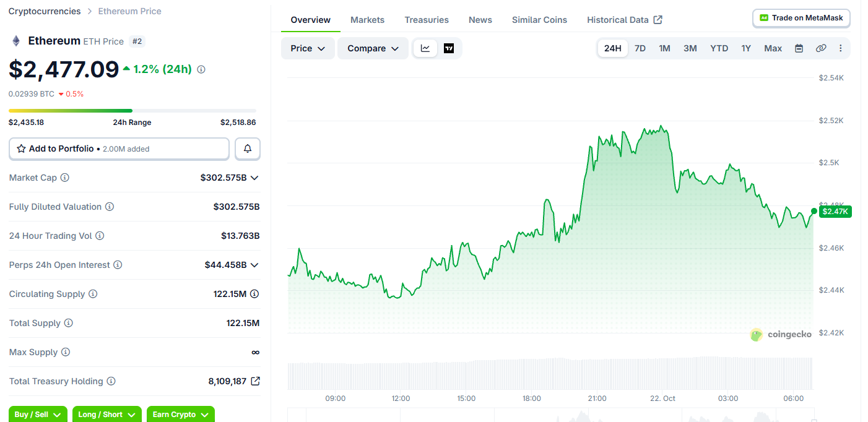The image size is (868, 422).
Task: Open the three-dot chart options menu
Action: (840, 48)
